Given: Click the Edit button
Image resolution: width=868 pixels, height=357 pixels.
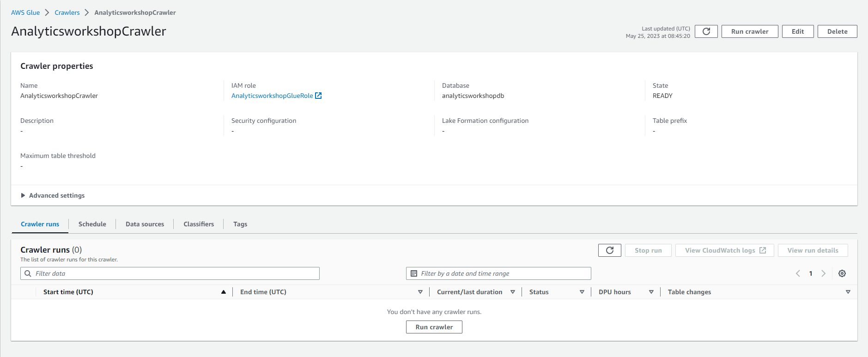Looking at the screenshot, I should pyautogui.click(x=798, y=31).
